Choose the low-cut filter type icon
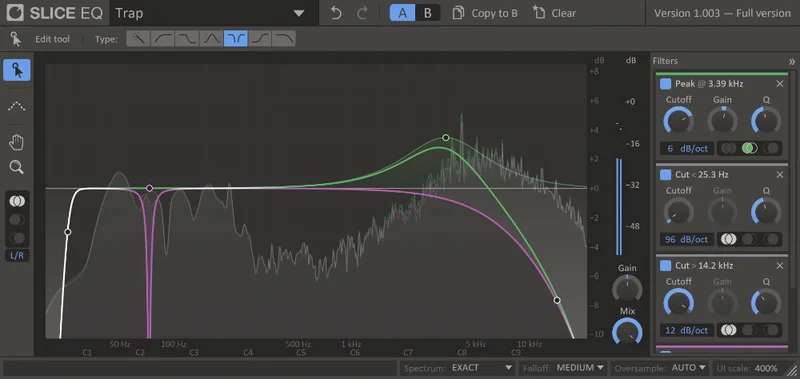The image size is (800, 379). pos(162,39)
